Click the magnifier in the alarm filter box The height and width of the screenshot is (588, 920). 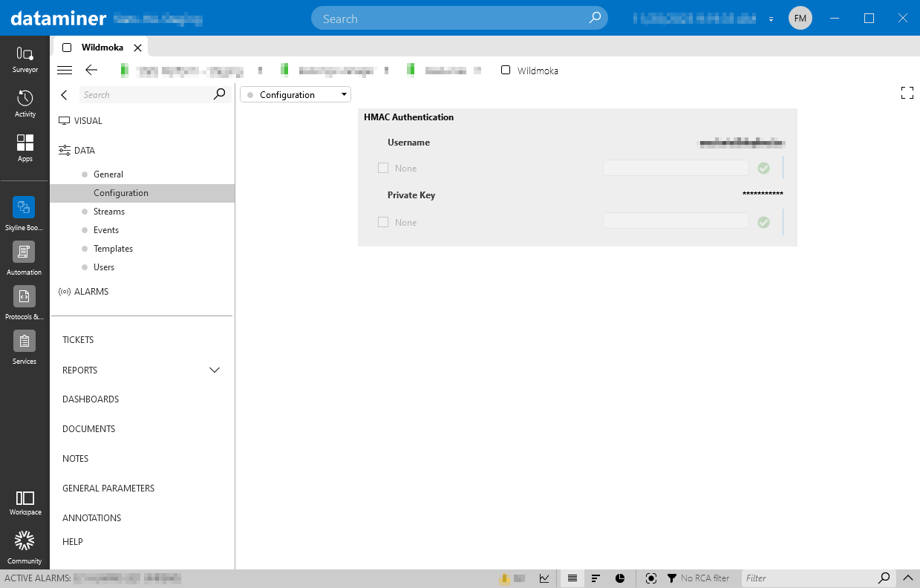(884, 578)
